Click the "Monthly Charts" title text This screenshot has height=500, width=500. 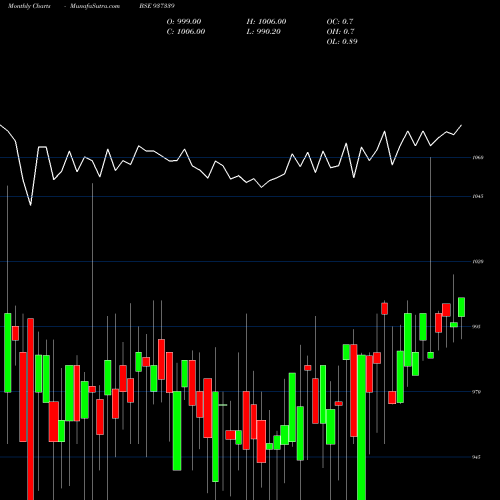pyautogui.click(x=29, y=6)
